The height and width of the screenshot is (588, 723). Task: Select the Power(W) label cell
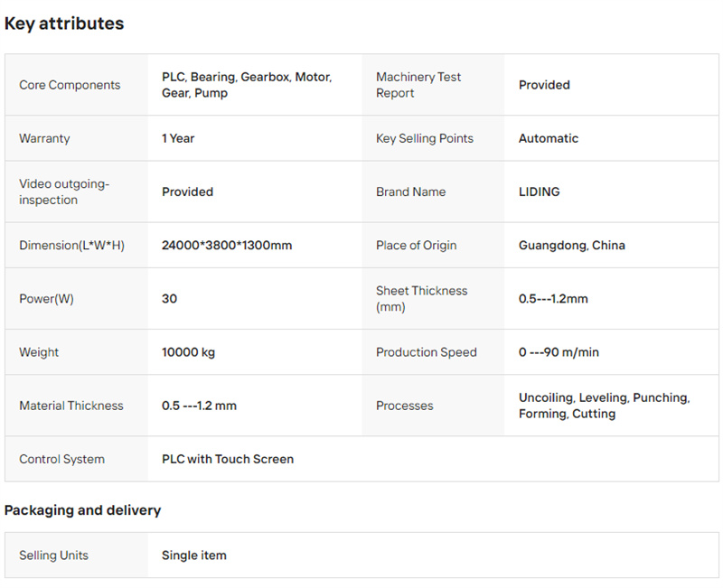click(77, 299)
